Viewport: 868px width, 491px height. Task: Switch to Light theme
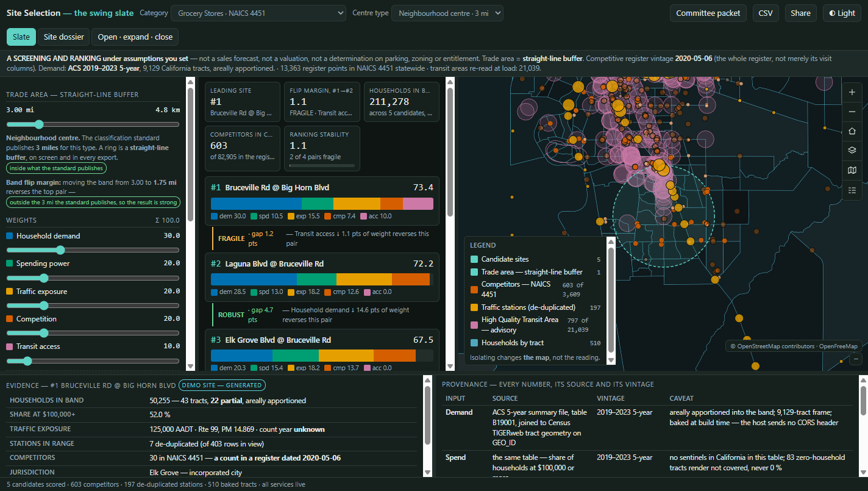tap(842, 13)
